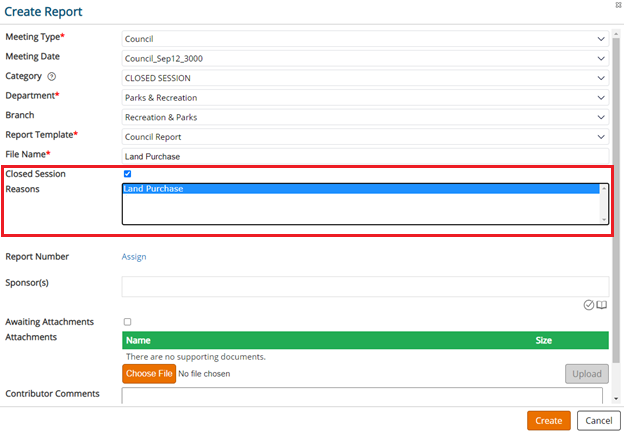Click the dialog vertical scrollbar thumb
This screenshot has width=631, height=434.
[x=616, y=200]
